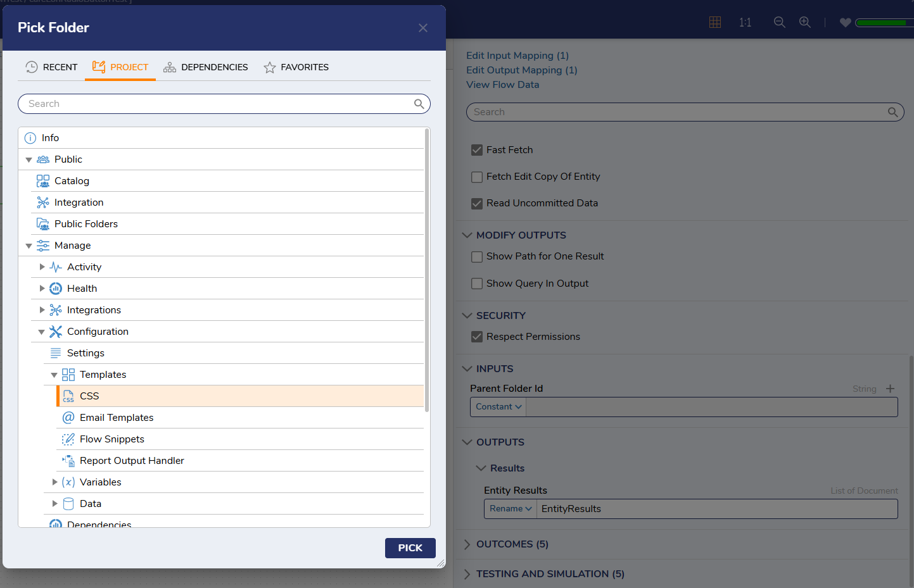Select the Flow Snippets folder

(112, 439)
